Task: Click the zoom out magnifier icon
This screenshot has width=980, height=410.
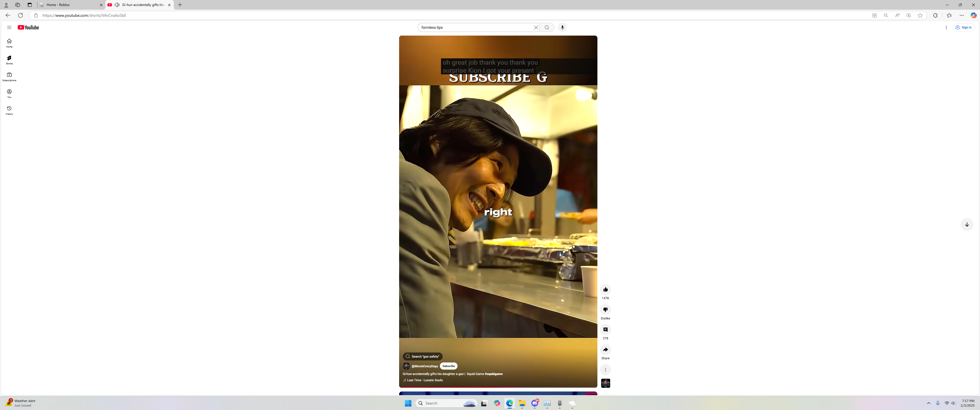Action: 886,16
